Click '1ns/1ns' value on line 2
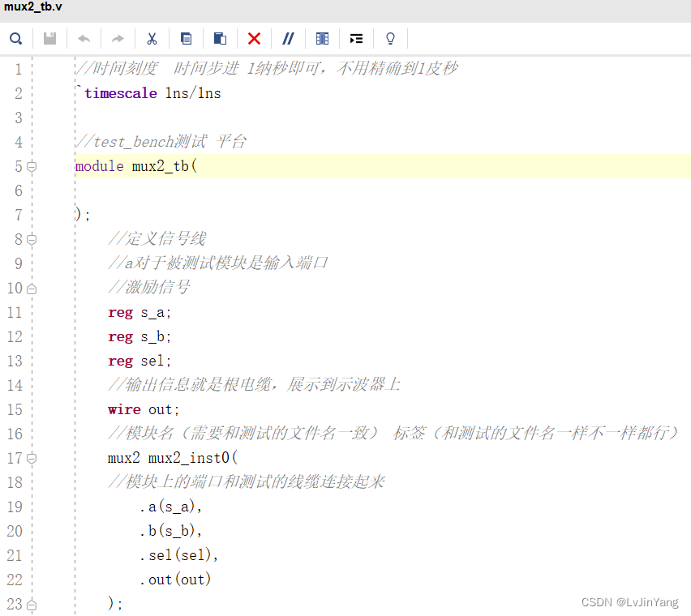This screenshot has width=691, height=616. (x=193, y=93)
